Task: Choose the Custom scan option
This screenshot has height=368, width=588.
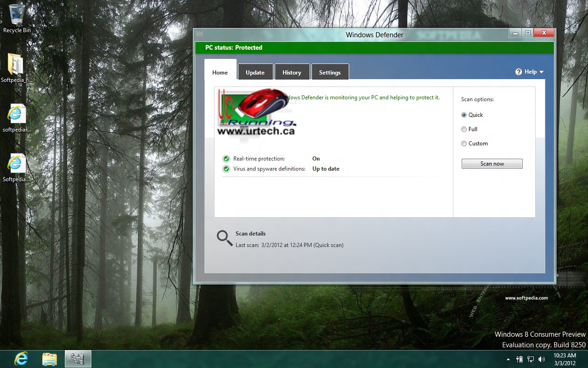Action: pyautogui.click(x=464, y=144)
